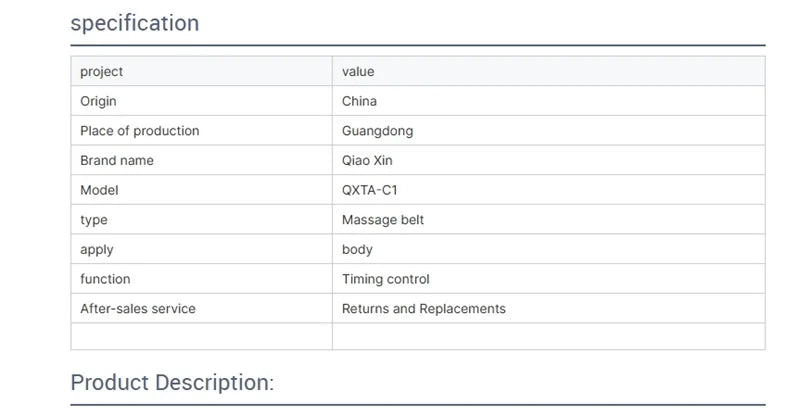Click the "Brand name" row label
800x416 pixels.
tap(117, 160)
